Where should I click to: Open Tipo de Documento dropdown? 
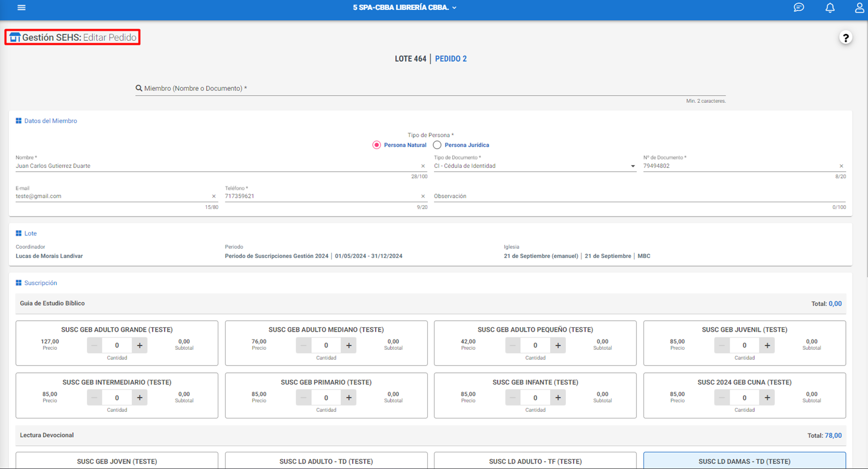[535, 166]
